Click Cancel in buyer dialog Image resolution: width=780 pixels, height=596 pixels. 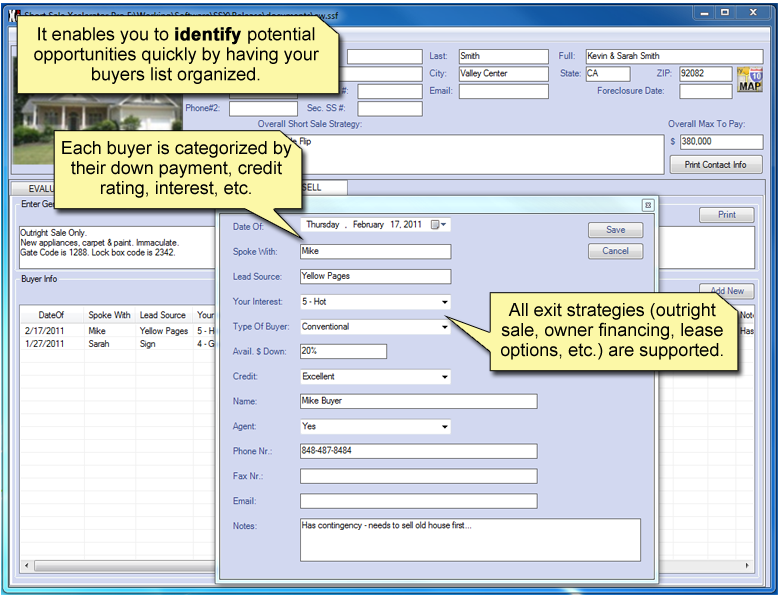pos(615,251)
